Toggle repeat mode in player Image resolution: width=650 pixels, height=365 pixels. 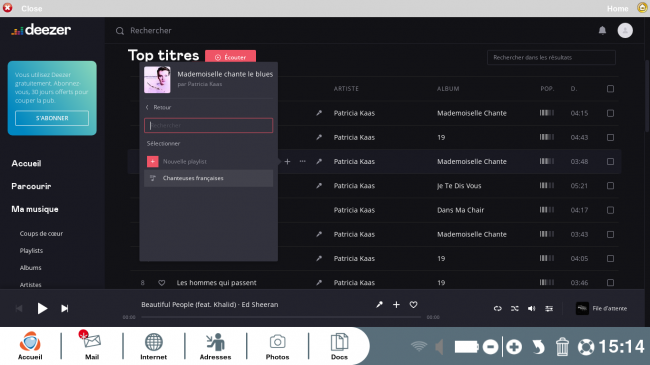497,308
